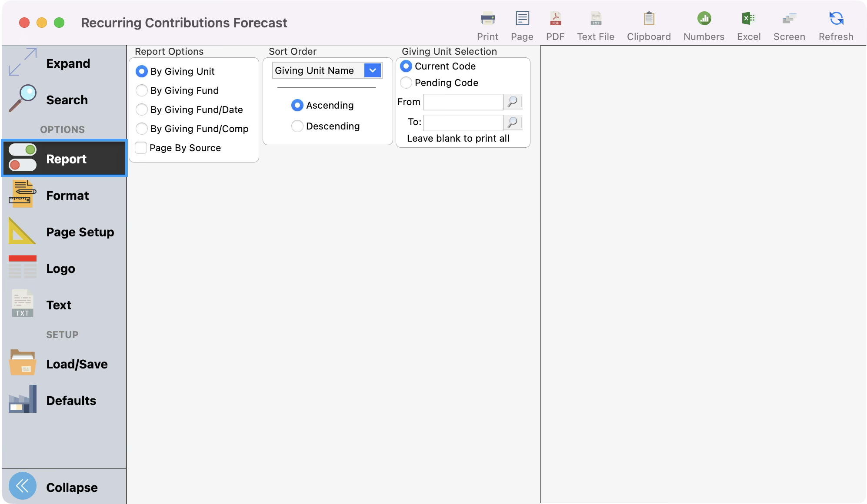This screenshot has height=504, width=867.
Task: Choose Descending sort order
Action: (x=297, y=126)
